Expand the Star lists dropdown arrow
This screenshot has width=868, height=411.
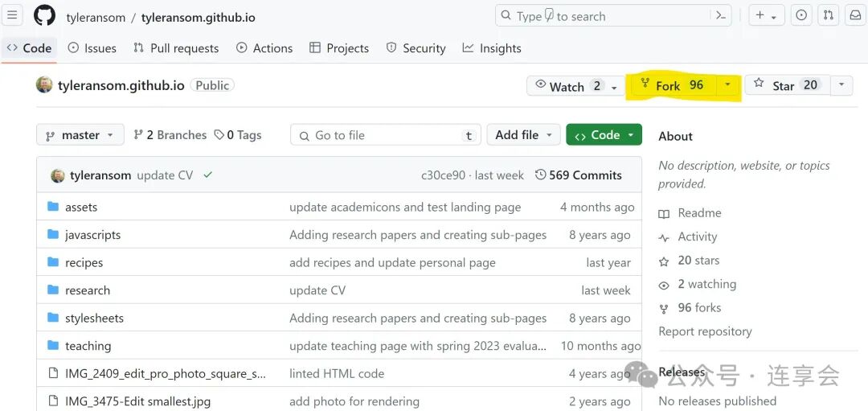(x=841, y=84)
